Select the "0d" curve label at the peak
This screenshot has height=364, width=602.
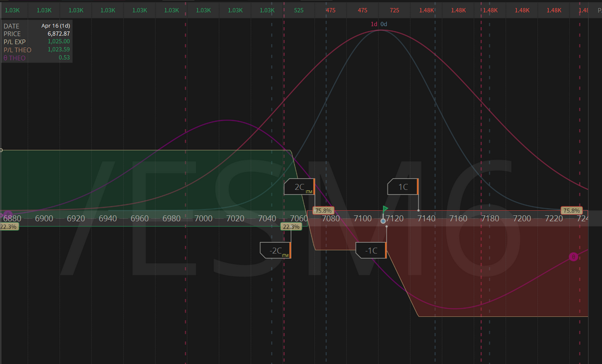(x=384, y=24)
